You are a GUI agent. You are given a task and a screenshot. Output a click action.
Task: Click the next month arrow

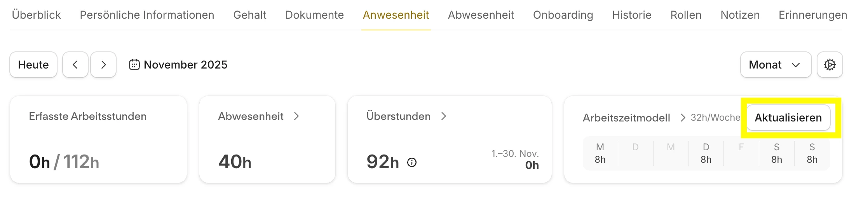[103, 65]
